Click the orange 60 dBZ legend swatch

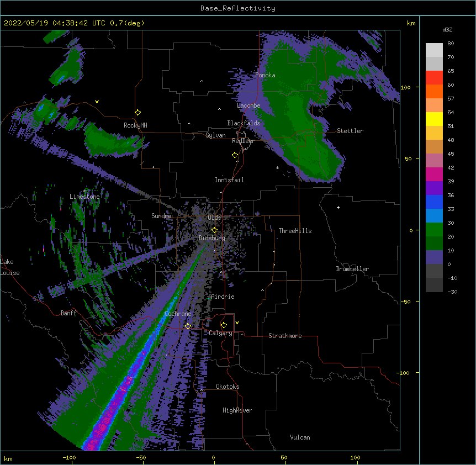point(434,91)
